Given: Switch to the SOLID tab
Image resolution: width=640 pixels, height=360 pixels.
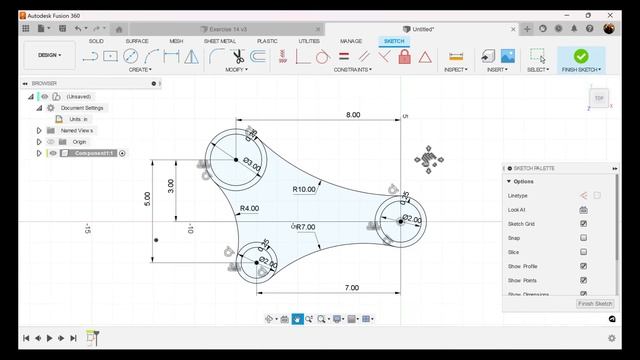Looking at the screenshot, I should pyautogui.click(x=96, y=41).
